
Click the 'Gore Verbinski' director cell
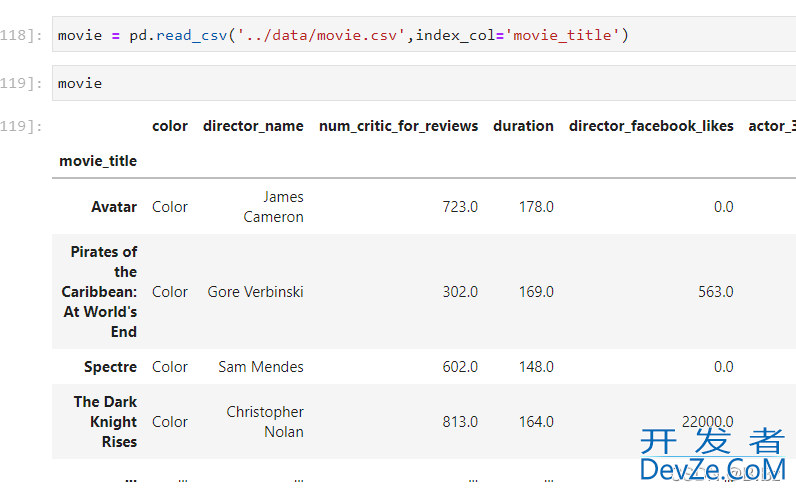pyautogui.click(x=255, y=291)
